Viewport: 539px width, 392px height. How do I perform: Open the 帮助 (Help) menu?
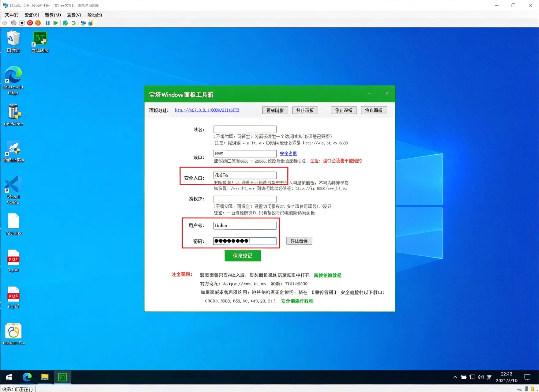pos(94,15)
